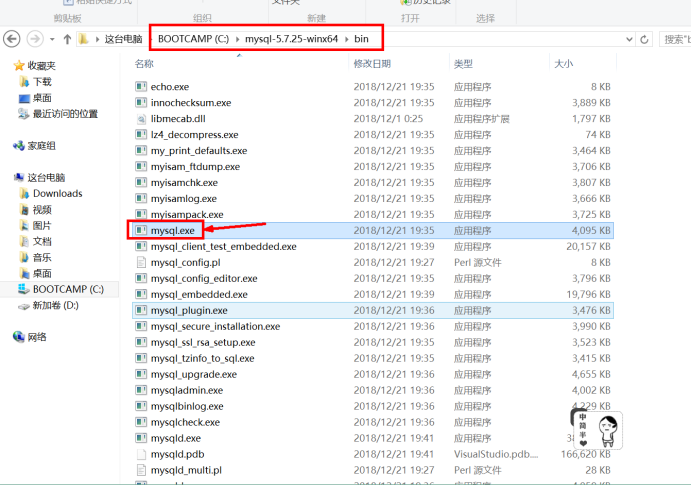The height and width of the screenshot is (489, 692).
Task: Select the innochecksum.exe file icon
Action: point(141,102)
